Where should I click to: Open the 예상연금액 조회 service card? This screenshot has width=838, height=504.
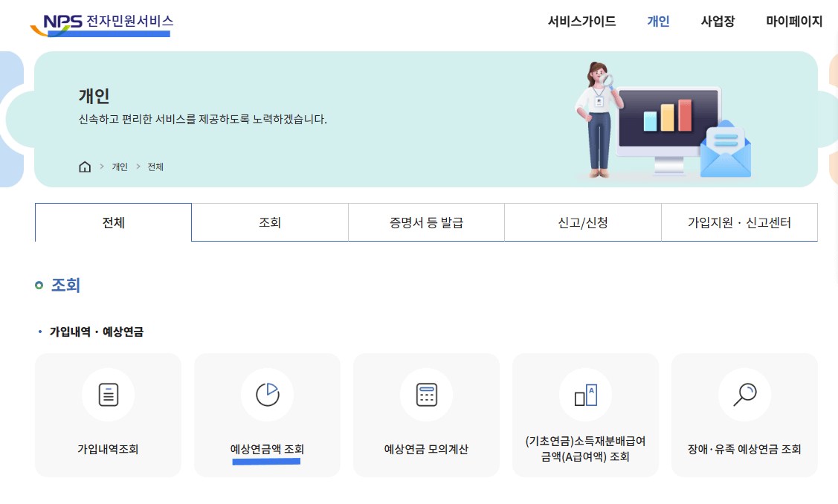click(x=267, y=415)
